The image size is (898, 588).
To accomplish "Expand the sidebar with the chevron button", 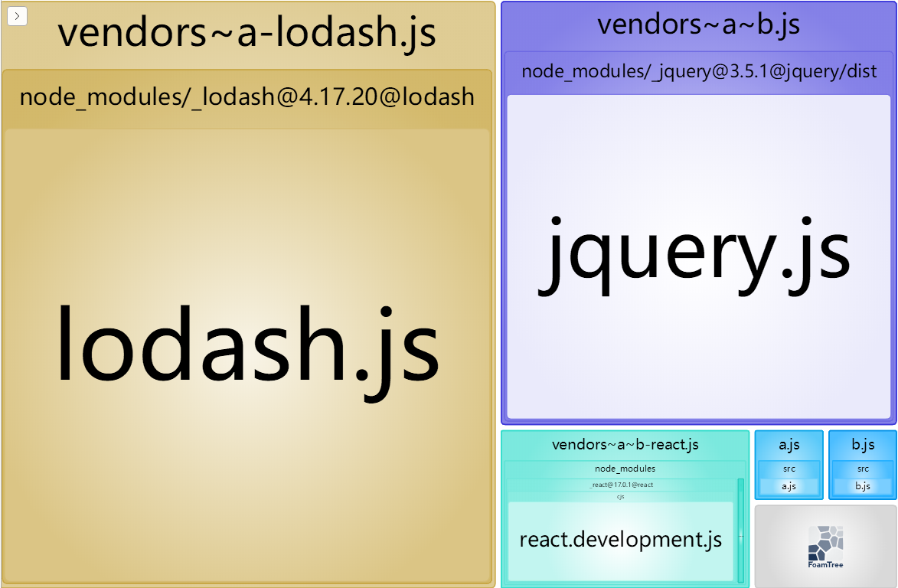I will pos(17,16).
